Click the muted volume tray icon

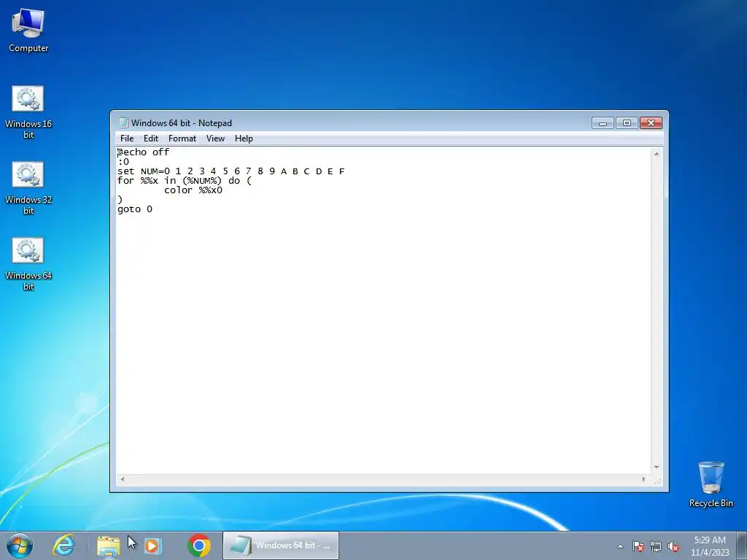tap(673, 546)
